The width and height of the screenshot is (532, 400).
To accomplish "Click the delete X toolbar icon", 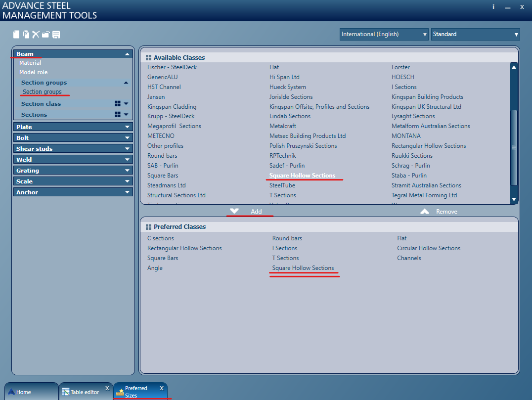I will pyautogui.click(x=36, y=34).
